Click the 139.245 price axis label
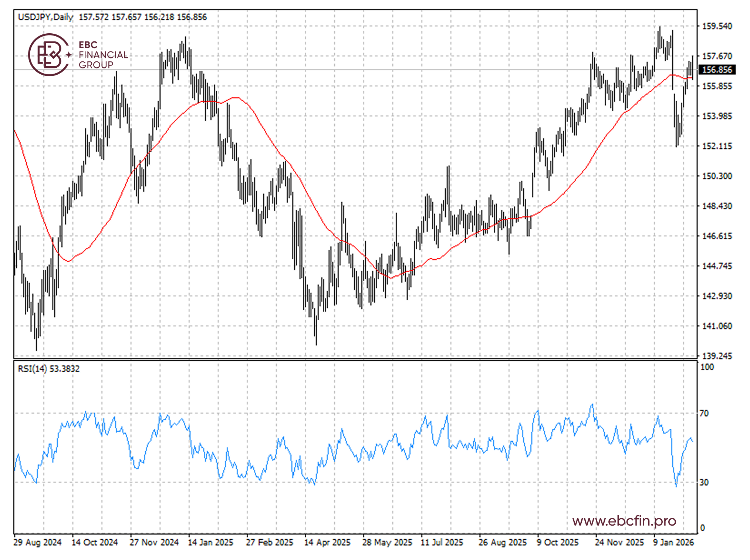The image size is (750, 560). point(716,356)
